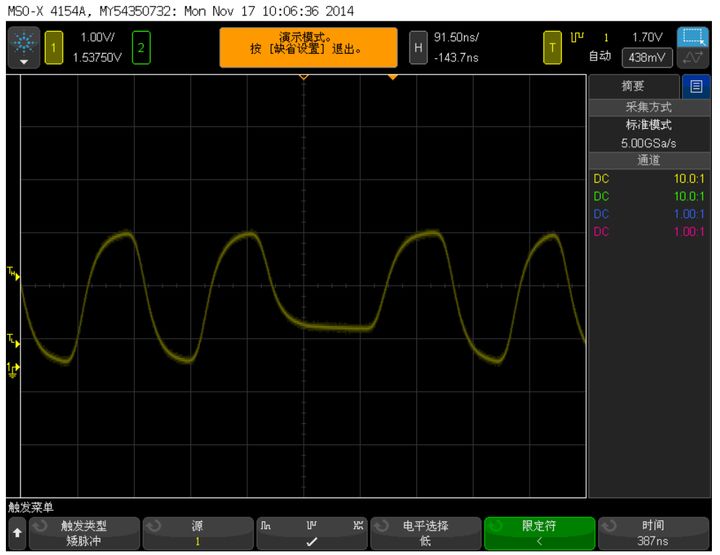Activate the zoom box selection icon
Image resolution: width=720 pixels, height=555 pixels.
(693, 37)
